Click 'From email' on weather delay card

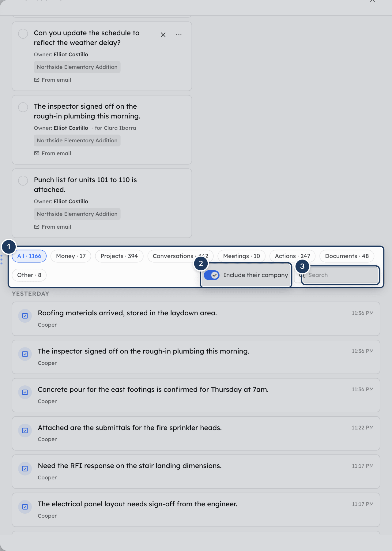coord(56,80)
